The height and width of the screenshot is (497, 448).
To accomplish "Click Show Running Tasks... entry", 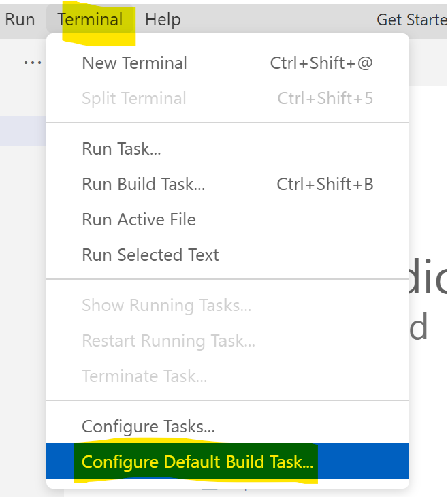I will (x=166, y=305).
